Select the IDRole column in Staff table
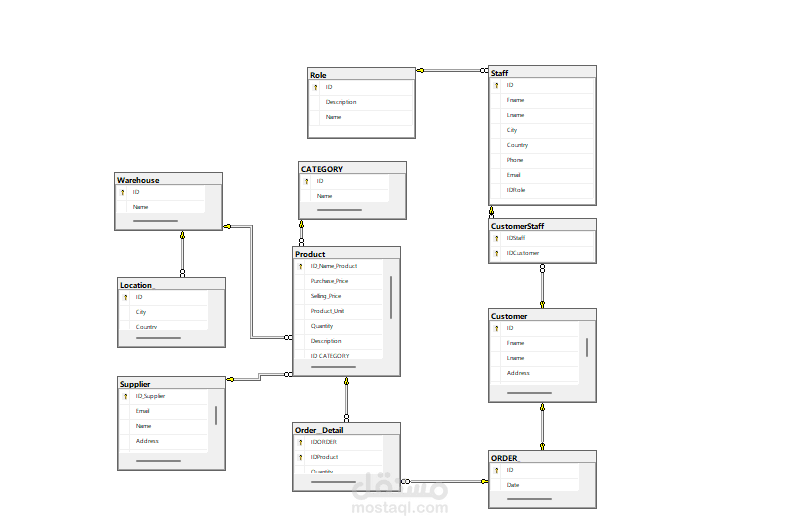801x527 pixels. [x=542, y=190]
